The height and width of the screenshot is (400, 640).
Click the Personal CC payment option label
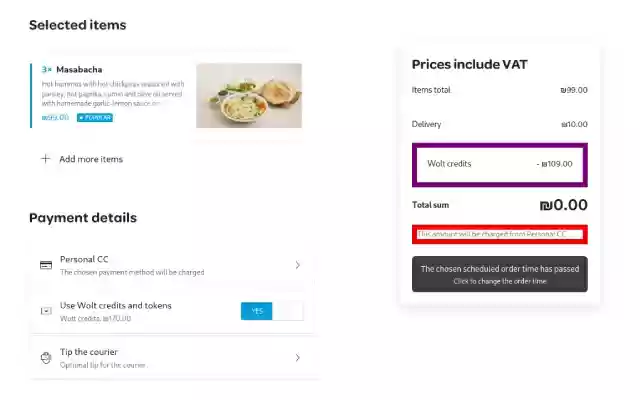(84, 259)
